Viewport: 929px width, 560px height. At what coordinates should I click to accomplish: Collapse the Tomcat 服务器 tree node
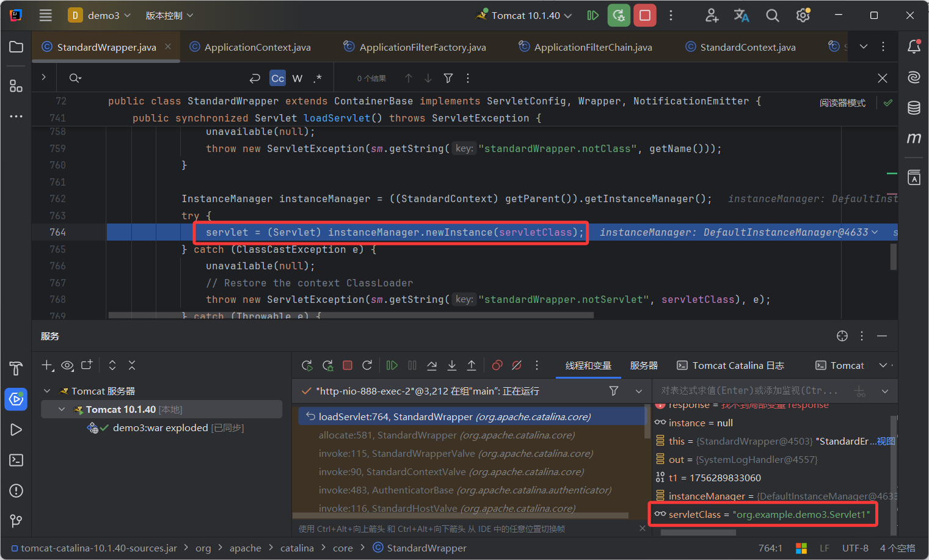coord(47,391)
